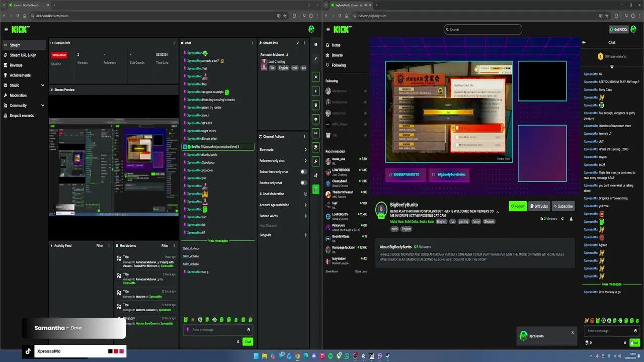
Task: Expand the Community sidebar section
Action: click(24, 106)
